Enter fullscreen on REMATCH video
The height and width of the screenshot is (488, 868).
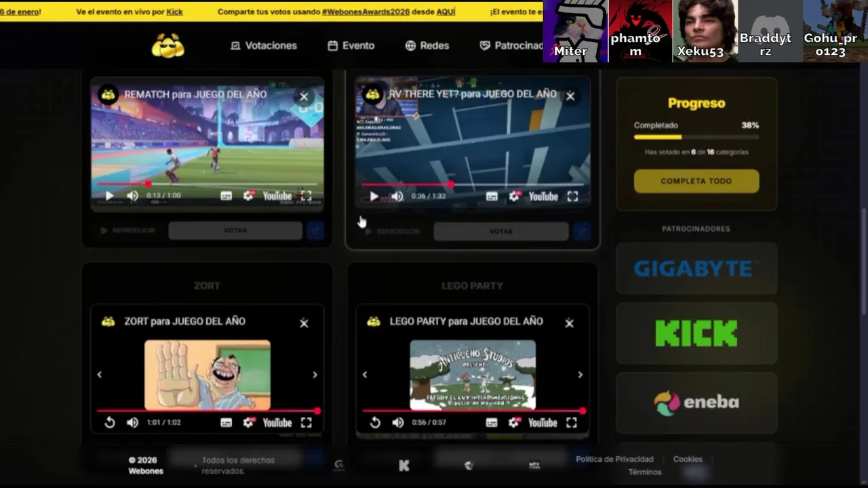tap(307, 196)
